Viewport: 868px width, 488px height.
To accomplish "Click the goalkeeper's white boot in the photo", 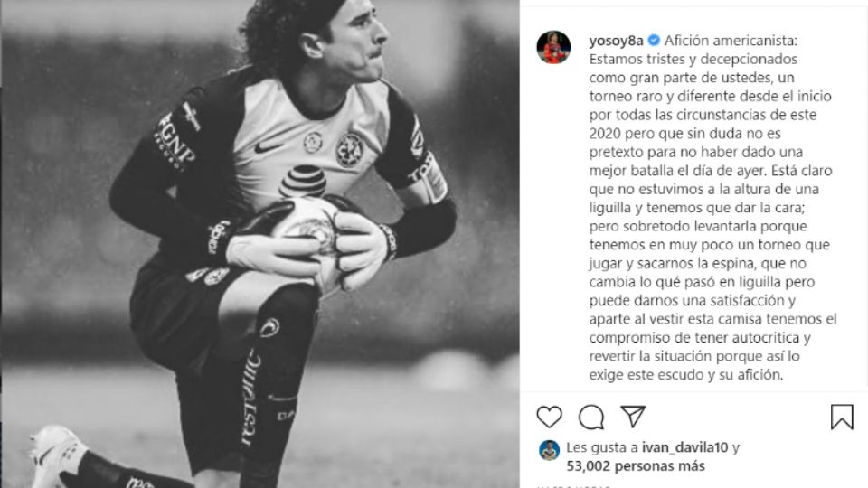I will coord(57,454).
